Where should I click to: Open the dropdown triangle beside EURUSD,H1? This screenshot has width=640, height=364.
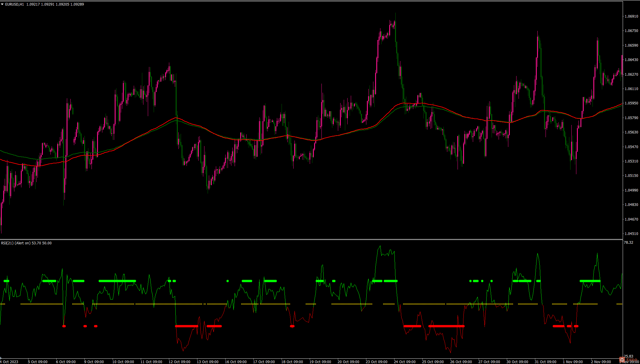[x=2, y=4]
